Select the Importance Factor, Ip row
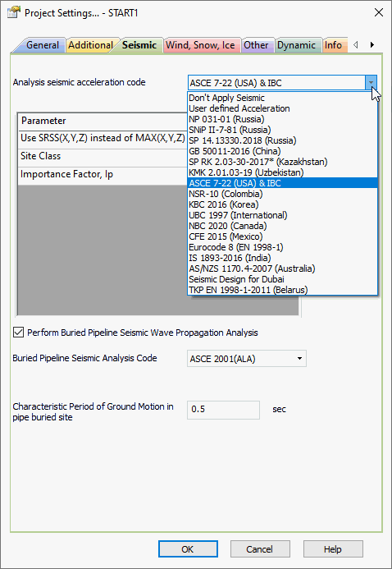392x569 pixels. [103, 175]
